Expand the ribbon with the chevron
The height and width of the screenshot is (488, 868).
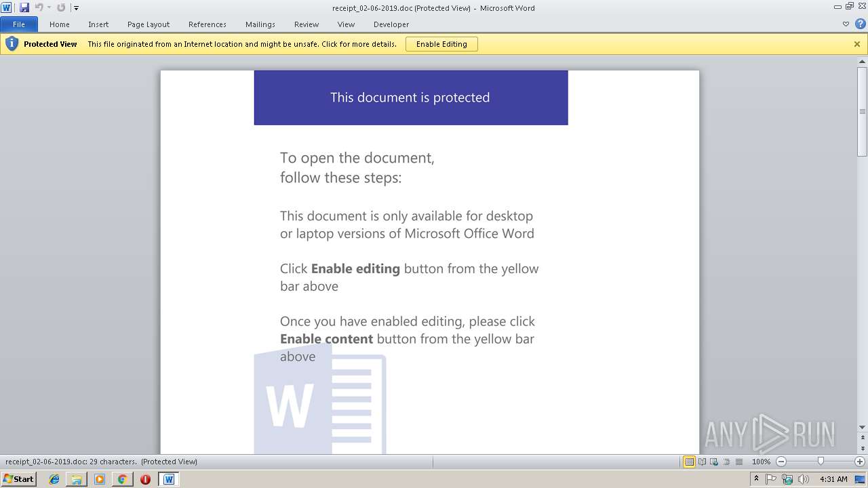click(x=846, y=24)
